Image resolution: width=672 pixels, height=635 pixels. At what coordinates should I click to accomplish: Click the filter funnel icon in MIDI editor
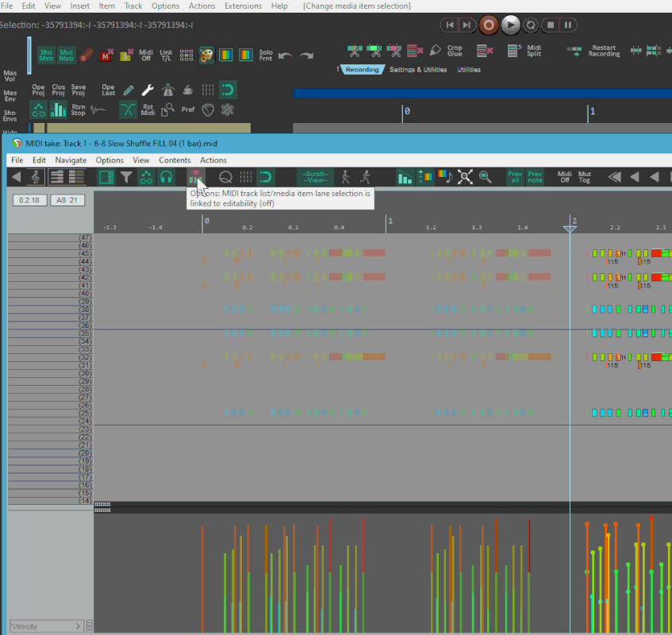pos(126,177)
